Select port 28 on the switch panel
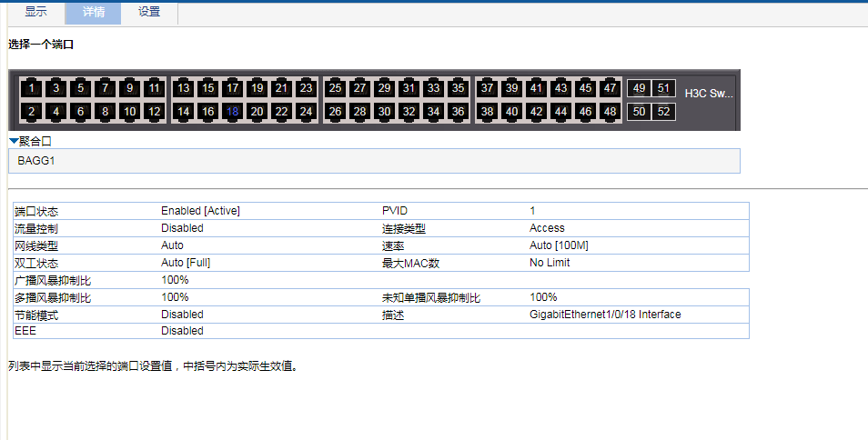The height and width of the screenshot is (440, 868). pos(359,112)
